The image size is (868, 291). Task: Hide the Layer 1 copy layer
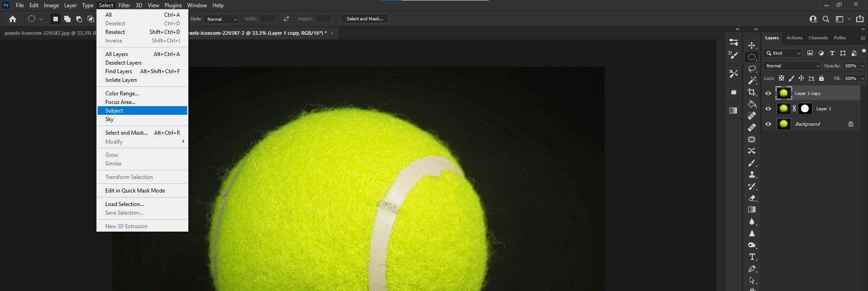click(x=768, y=94)
